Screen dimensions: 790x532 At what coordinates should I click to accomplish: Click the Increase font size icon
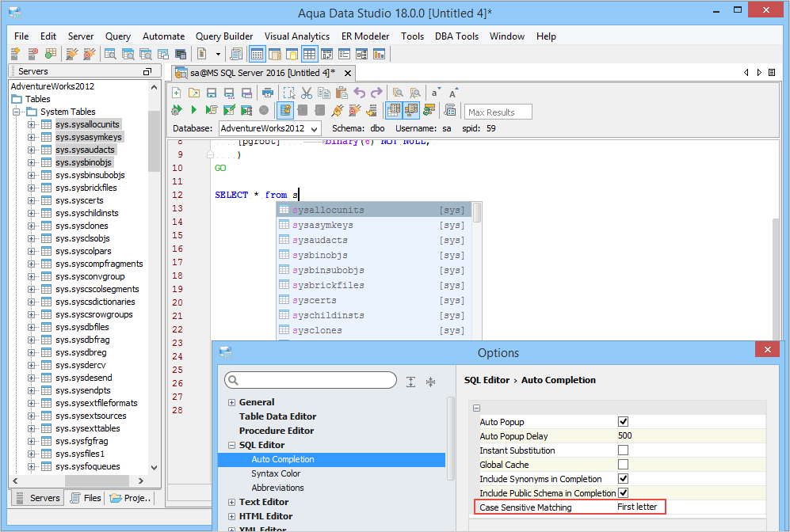pos(454,93)
